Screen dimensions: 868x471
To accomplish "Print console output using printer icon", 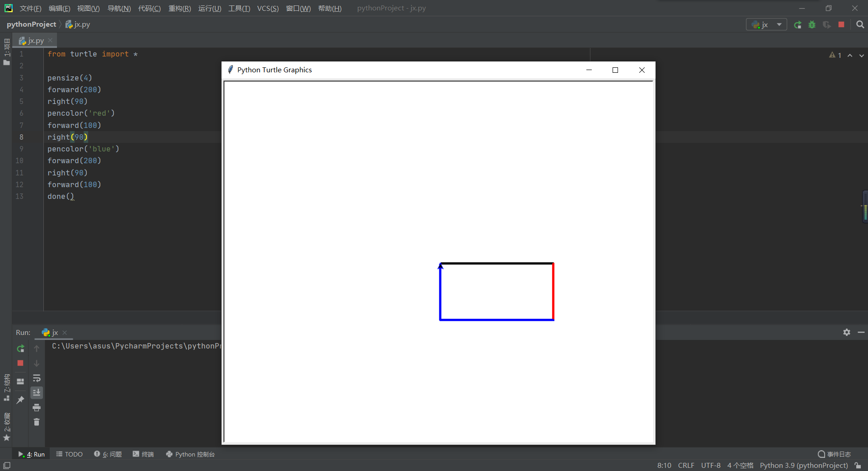I will [x=37, y=407].
